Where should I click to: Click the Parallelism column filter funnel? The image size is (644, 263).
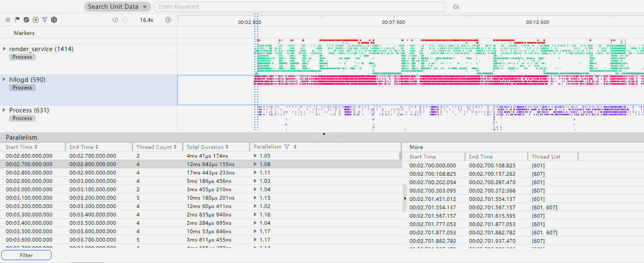tap(287, 147)
